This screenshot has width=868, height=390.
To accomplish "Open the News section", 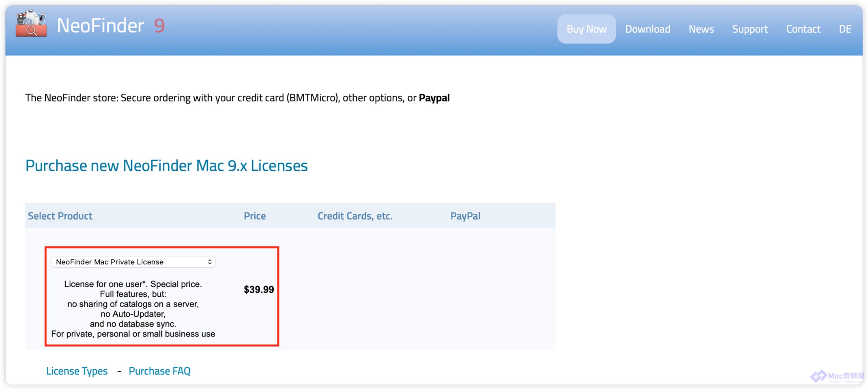I will [x=701, y=29].
